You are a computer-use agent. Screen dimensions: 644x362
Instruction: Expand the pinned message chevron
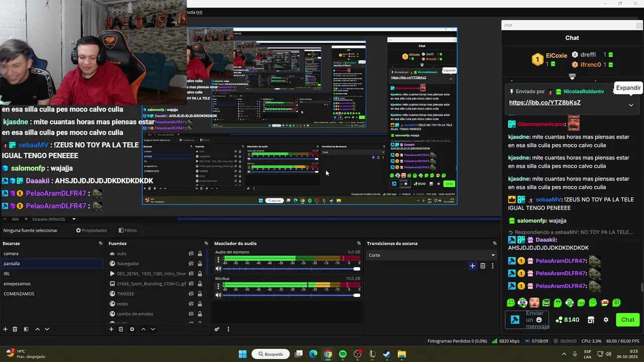pyautogui.click(x=631, y=105)
